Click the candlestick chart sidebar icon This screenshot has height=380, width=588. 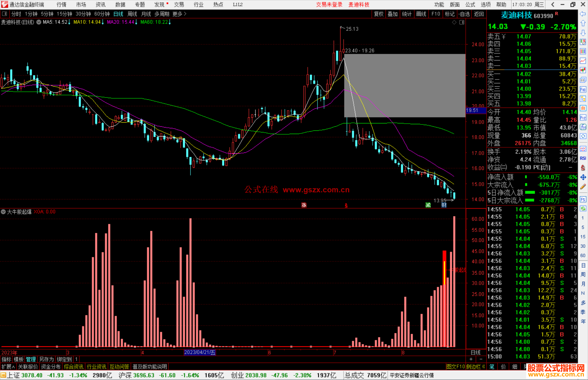point(583,70)
